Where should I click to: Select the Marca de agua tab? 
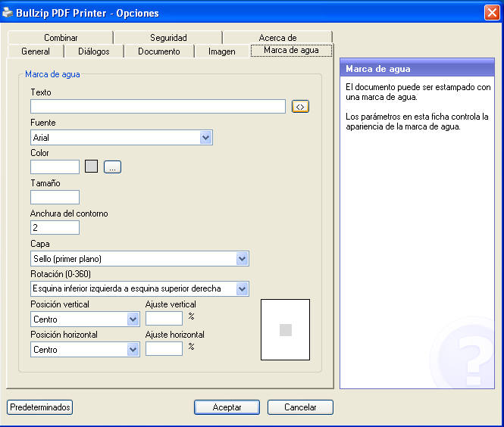coord(291,51)
